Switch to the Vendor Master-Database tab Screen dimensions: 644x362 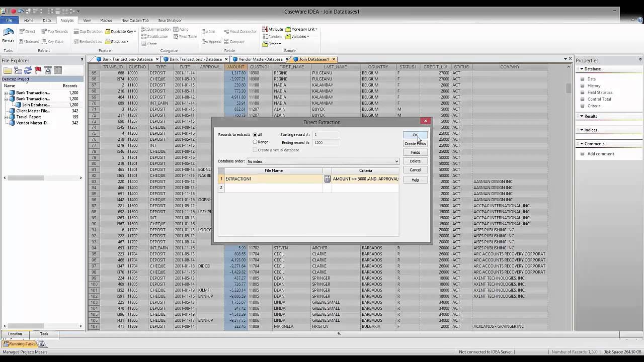point(260,59)
